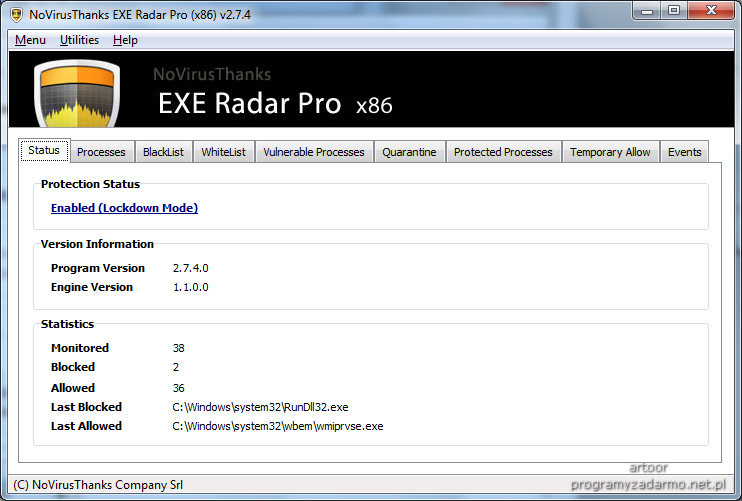Click the Monitored count 38
742x501 pixels.
(x=178, y=348)
